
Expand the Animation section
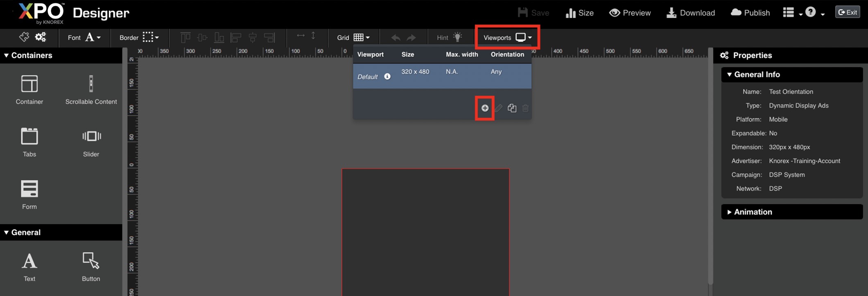753,212
